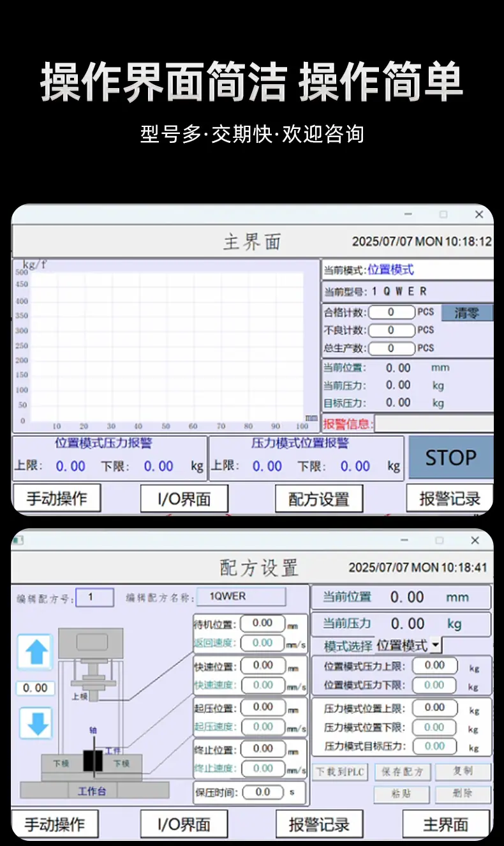Click the 编辑配方号 field

(94, 597)
